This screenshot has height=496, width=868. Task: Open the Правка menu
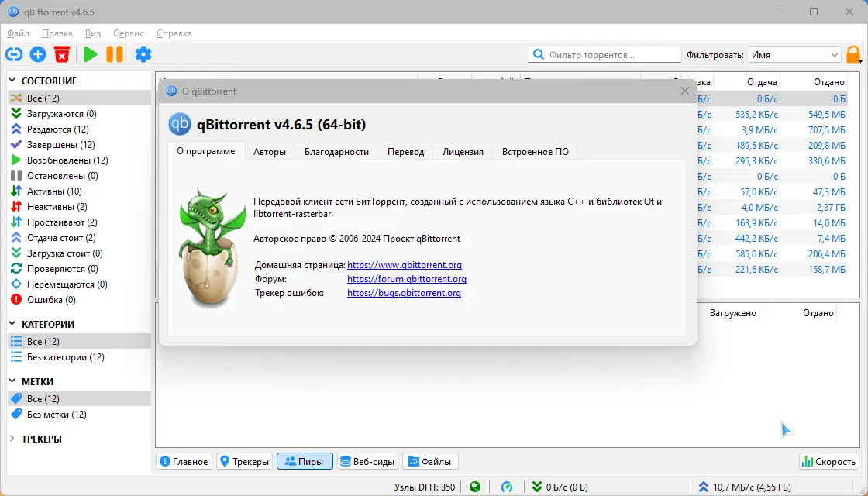pyautogui.click(x=57, y=33)
